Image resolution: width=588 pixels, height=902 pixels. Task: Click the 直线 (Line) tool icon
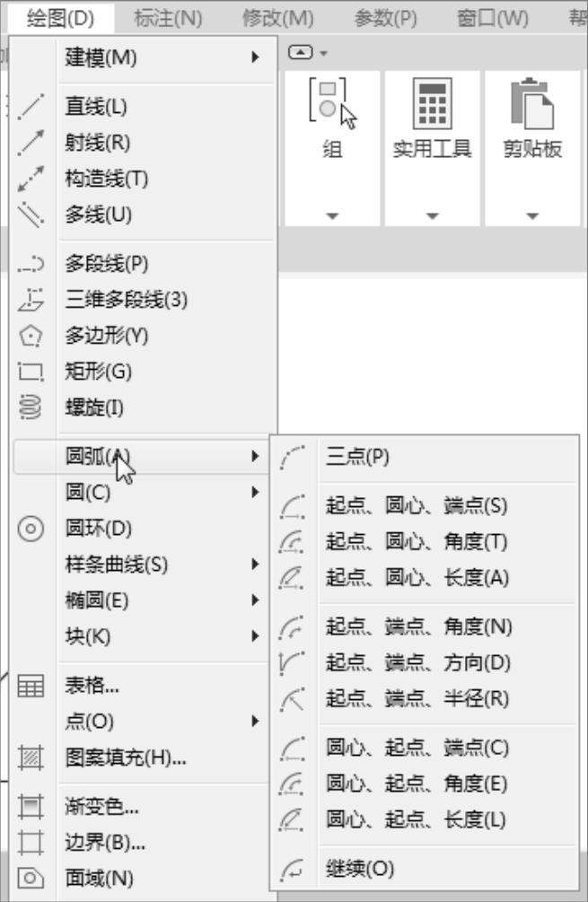click(31, 108)
